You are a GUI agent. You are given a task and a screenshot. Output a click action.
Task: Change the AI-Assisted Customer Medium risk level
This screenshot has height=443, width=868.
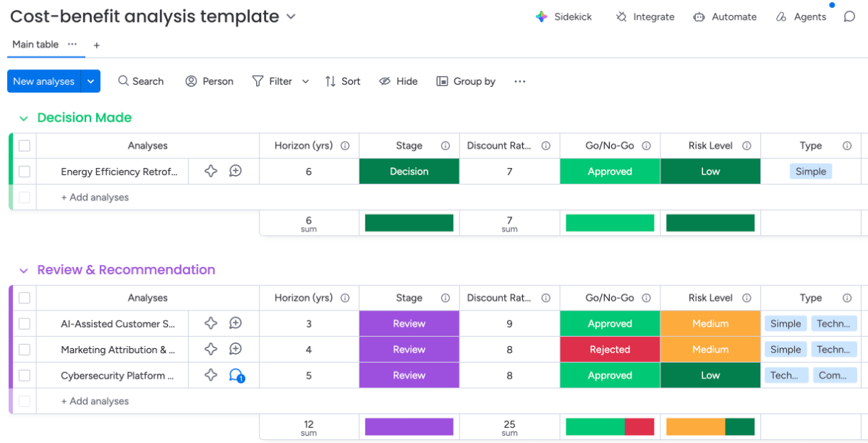pos(710,324)
